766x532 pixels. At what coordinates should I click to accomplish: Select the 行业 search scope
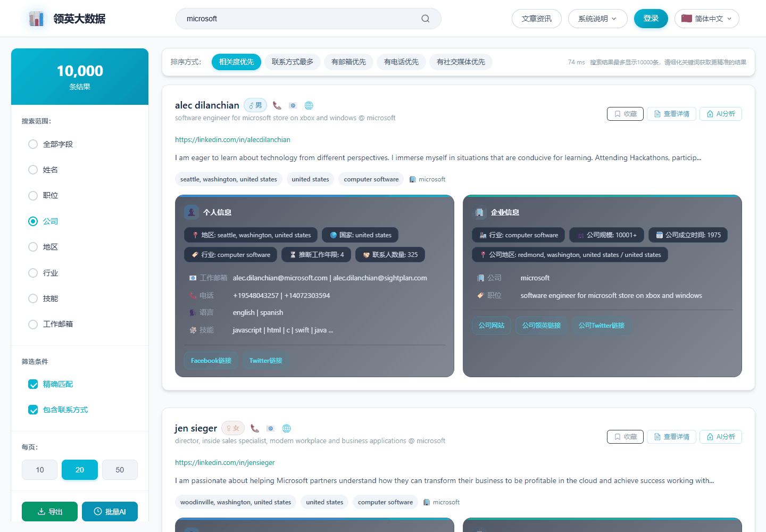[x=33, y=273]
